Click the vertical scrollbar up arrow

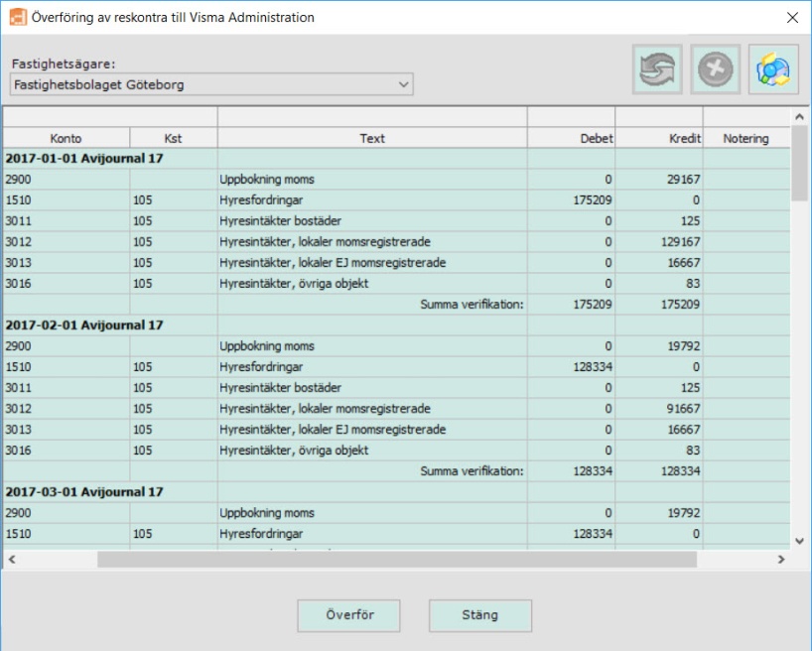pos(799,117)
